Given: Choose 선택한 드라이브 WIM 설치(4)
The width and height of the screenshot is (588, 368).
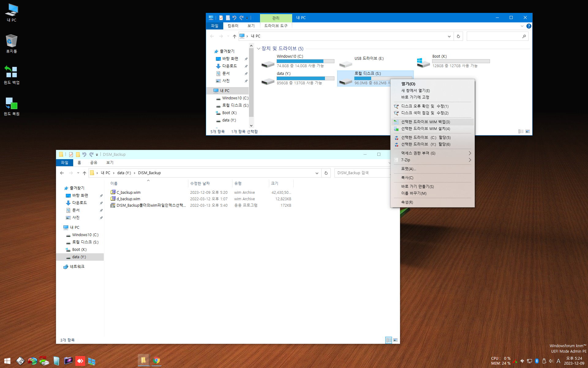Looking at the screenshot, I should pos(432,129).
